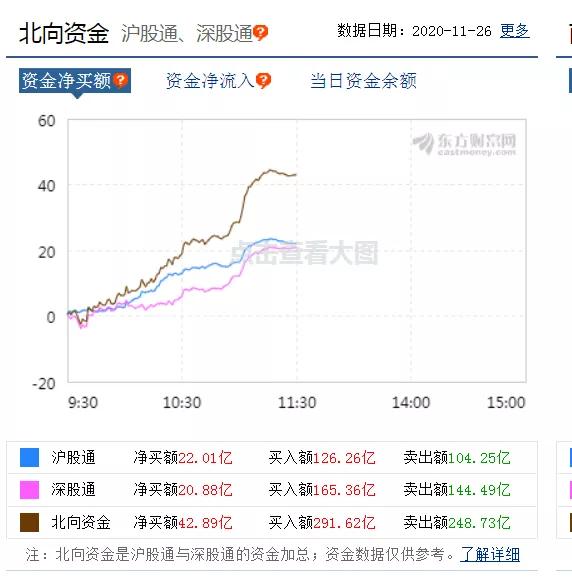Viewport: 572px width, 579px height.
Task: Click 深股通 买入额 165.36亿 value
Action: tap(344, 490)
